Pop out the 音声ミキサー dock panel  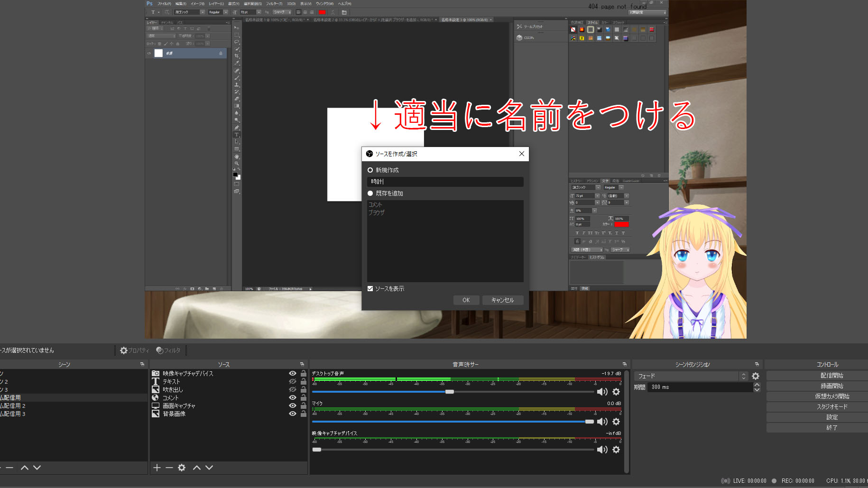point(625,364)
